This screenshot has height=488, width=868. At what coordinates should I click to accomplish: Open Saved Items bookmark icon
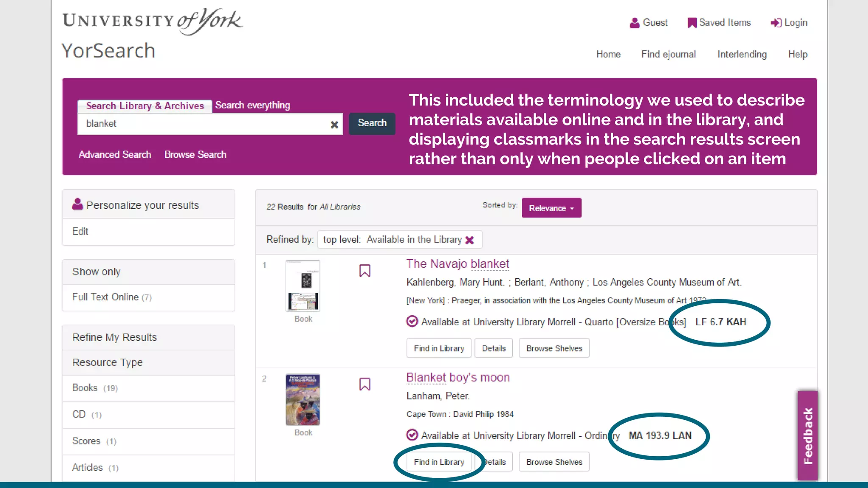[x=692, y=23]
